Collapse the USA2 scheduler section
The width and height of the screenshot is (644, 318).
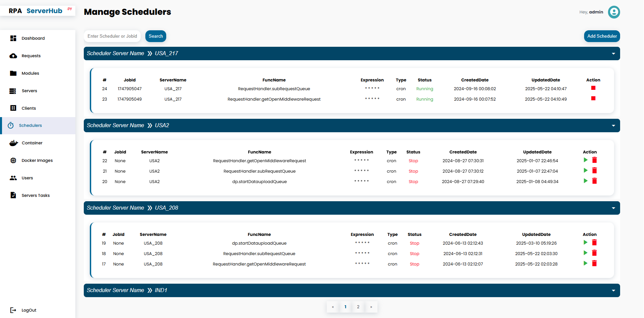pos(613,126)
